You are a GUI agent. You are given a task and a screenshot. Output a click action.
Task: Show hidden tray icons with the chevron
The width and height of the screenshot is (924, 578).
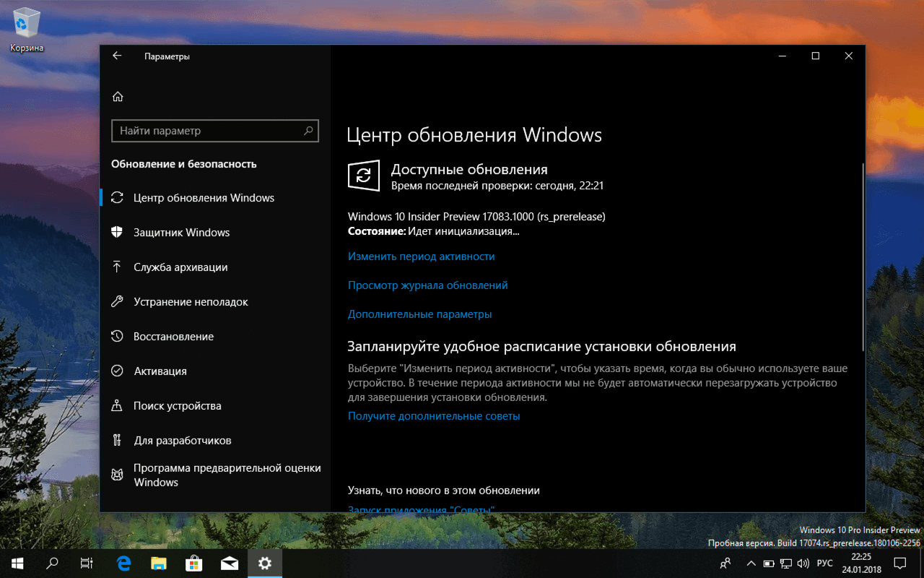751,564
